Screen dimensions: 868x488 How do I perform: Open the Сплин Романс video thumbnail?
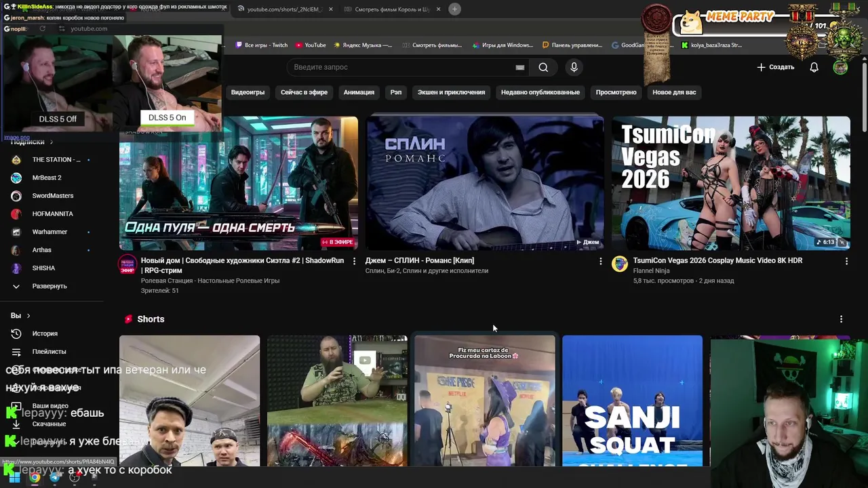[x=485, y=184]
